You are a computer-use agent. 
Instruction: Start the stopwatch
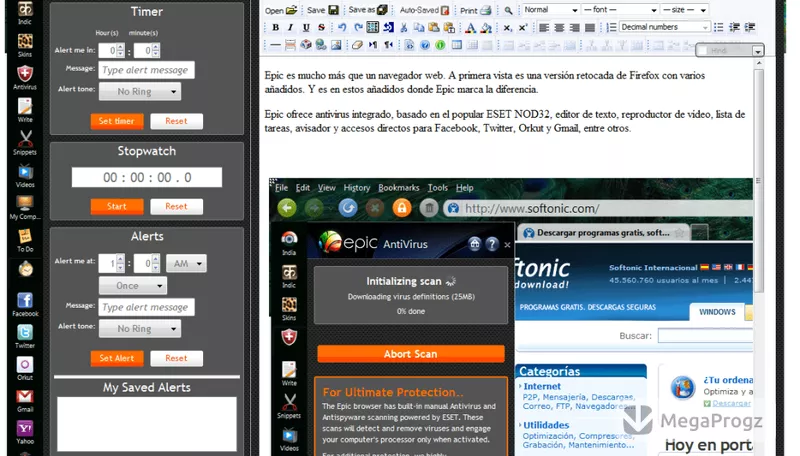click(x=117, y=206)
